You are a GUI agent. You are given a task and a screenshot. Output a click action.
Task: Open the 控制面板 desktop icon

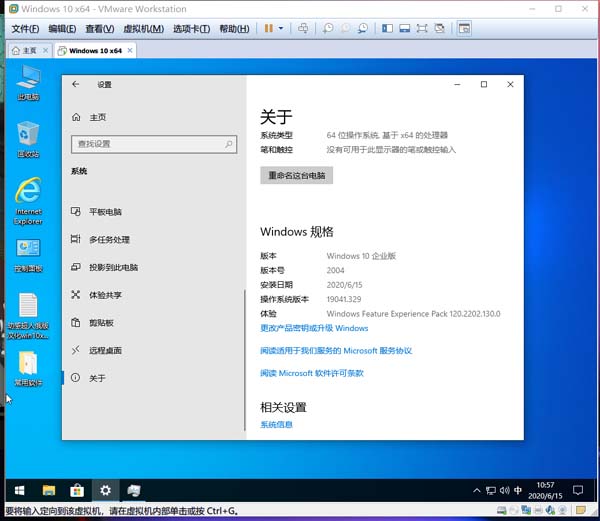pyautogui.click(x=28, y=256)
